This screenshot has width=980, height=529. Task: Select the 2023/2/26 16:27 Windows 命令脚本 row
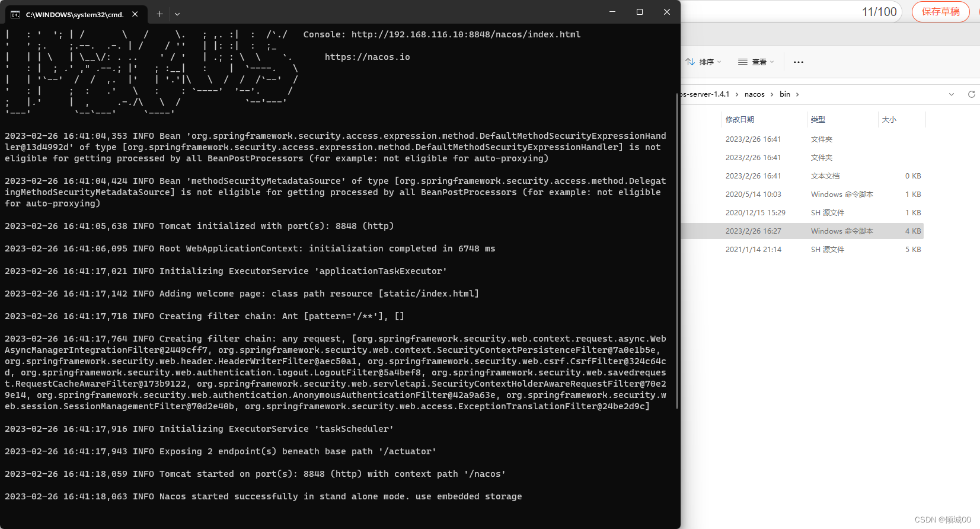[802, 231]
